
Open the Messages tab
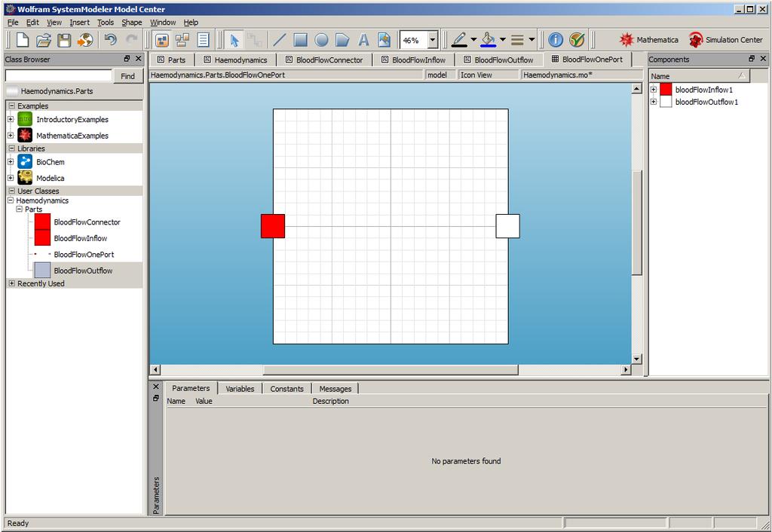point(335,389)
